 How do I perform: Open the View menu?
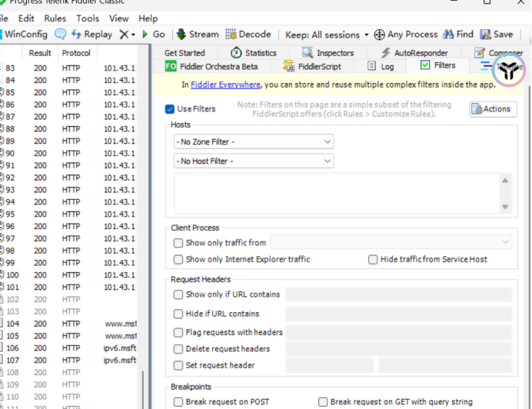(x=118, y=18)
